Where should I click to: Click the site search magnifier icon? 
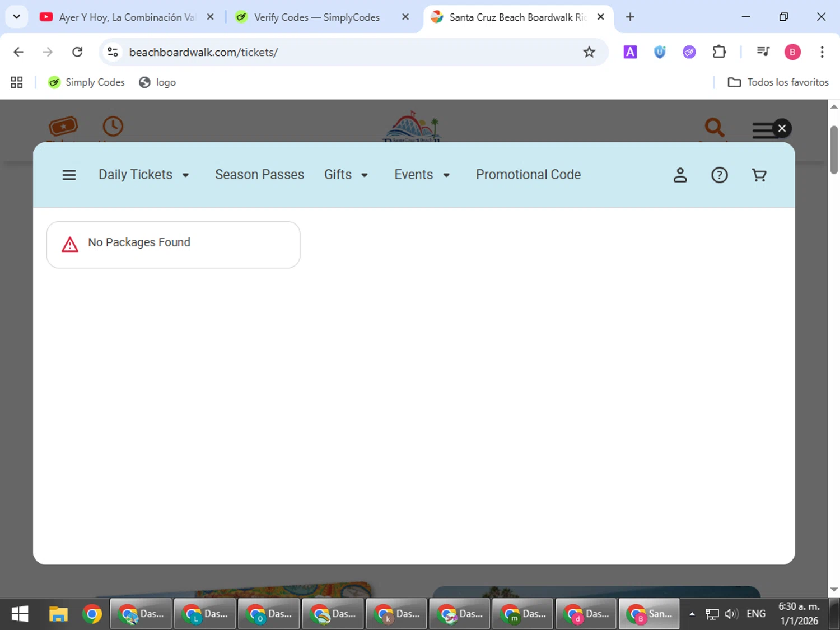coord(714,127)
